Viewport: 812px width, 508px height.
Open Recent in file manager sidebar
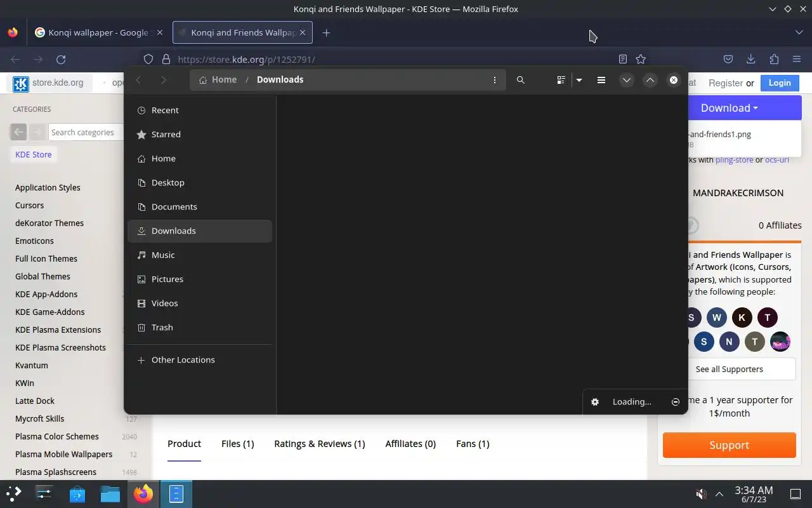[x=200, y=110]
